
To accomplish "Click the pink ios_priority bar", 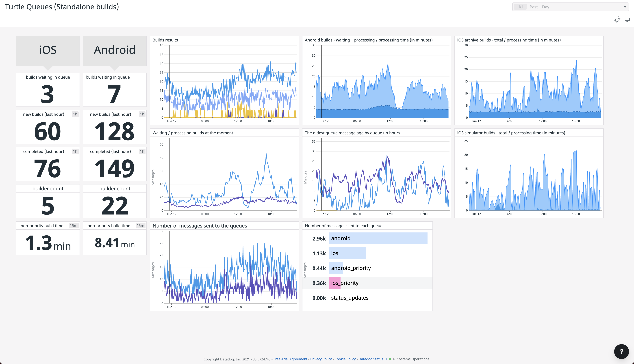I will (334, 283).
